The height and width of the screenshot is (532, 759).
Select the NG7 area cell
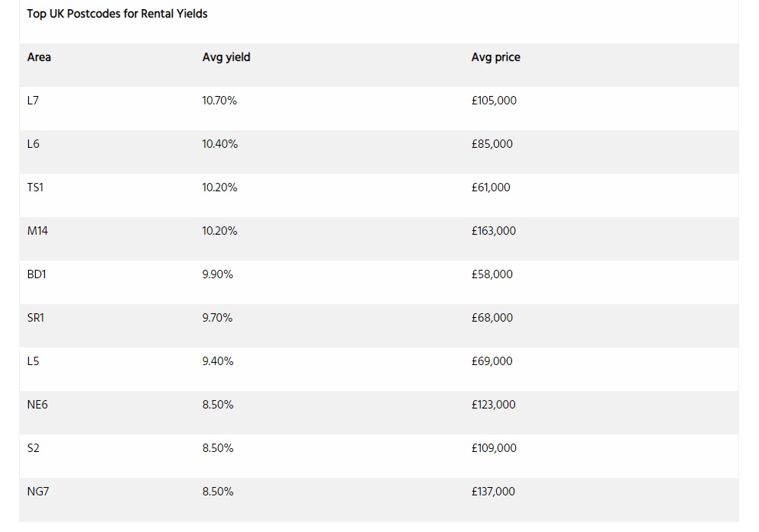[x=38, y=492]
